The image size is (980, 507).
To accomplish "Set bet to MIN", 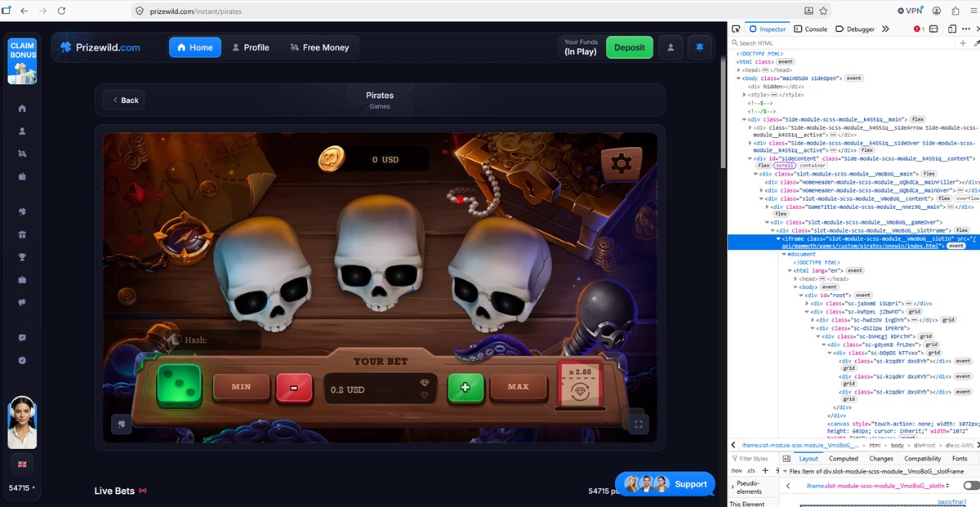I will click(x=241, y=387).
